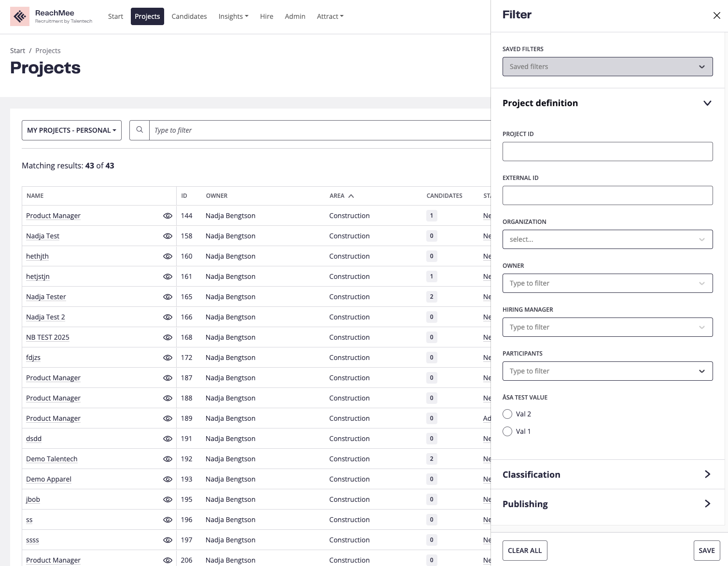
Task: Click eye icon for Demo Talentech row
Action: [168, 459]
